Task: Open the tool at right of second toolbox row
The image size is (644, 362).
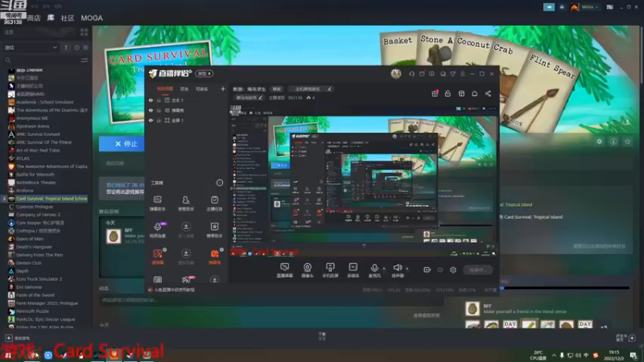Action: coord(214,230)
